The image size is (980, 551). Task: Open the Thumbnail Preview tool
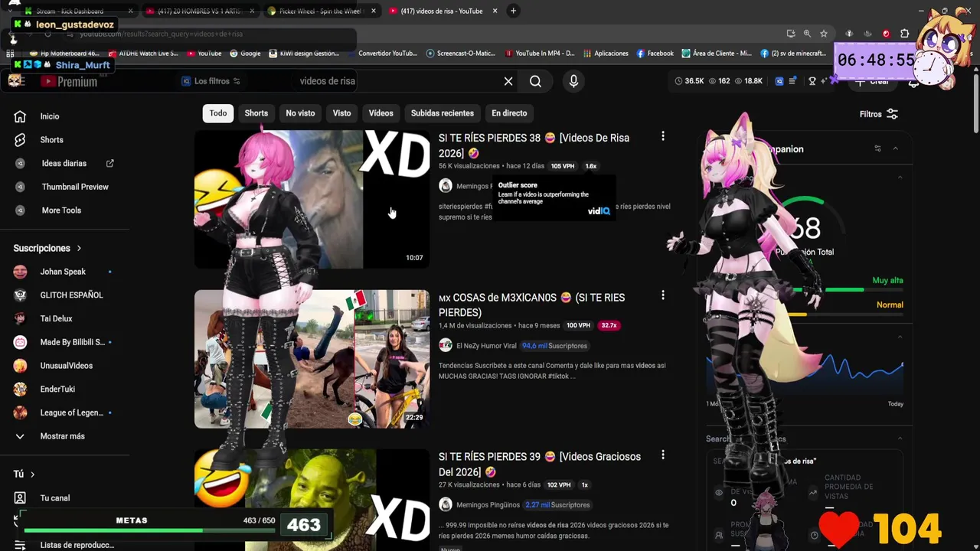tap(74, 187)
